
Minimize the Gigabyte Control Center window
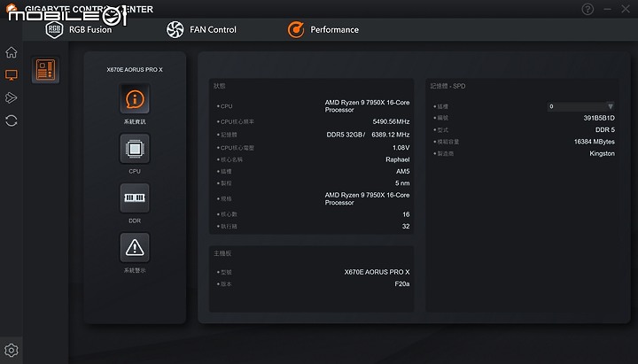608,9
